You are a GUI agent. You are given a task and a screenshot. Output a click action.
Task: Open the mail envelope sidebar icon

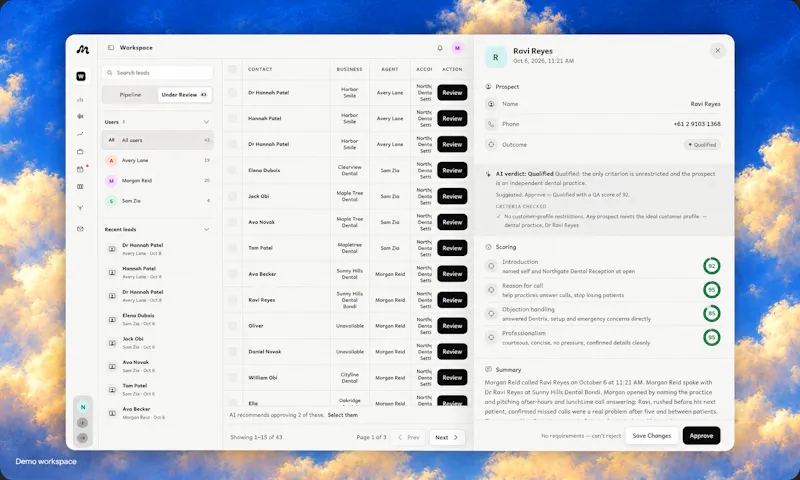pos(80,229)
